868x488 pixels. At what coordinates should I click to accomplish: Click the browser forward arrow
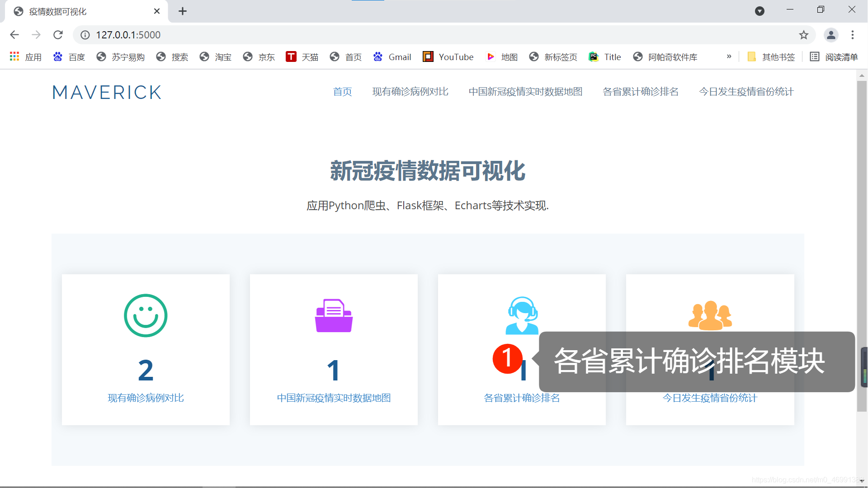36,35
